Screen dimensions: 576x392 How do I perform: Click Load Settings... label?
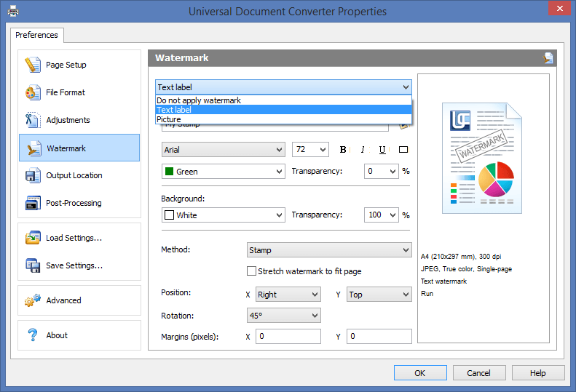pos(74,238)
